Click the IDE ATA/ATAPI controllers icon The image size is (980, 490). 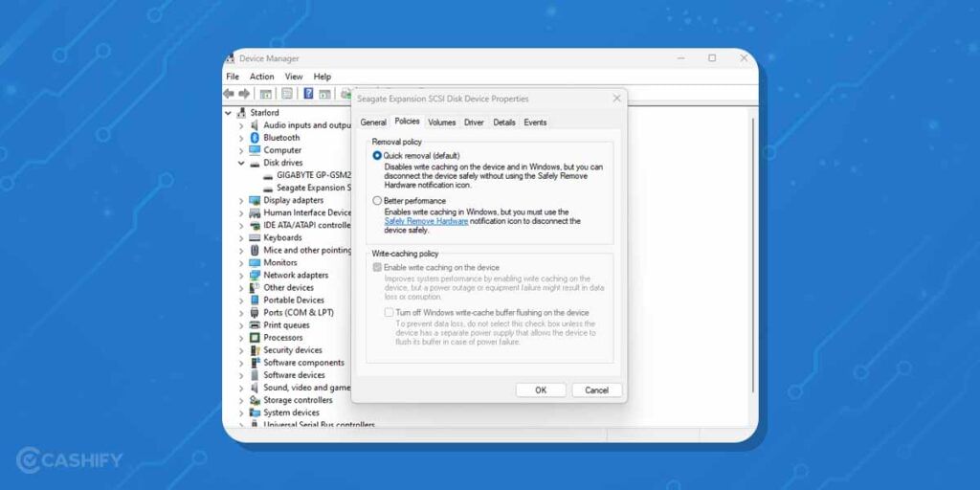click(255, 225)
